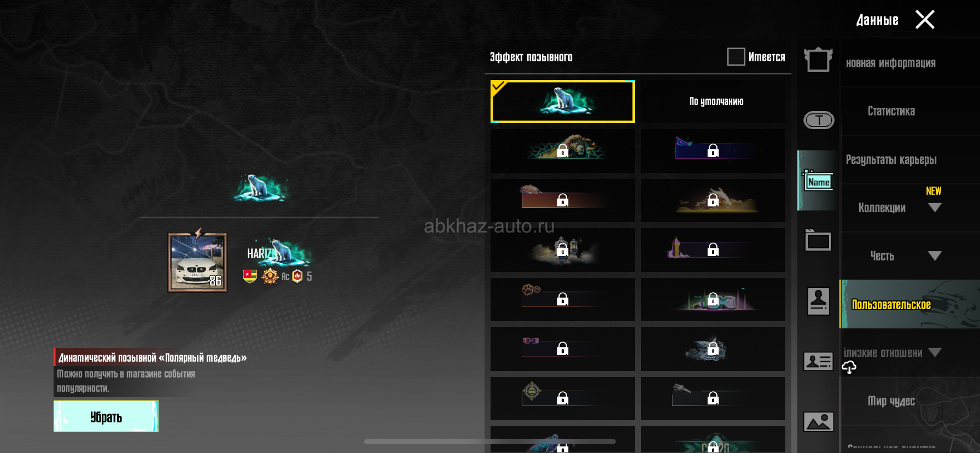Click the horizontal bottom scroll bar

click(490, 442)
